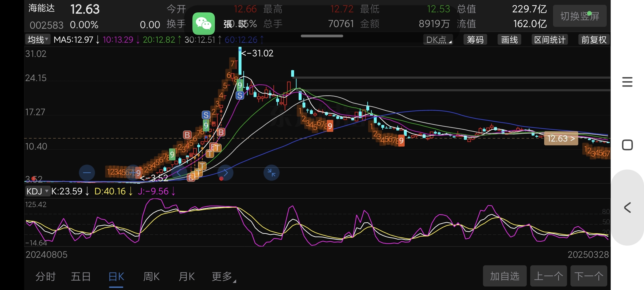Tap the 切换竖屏 button
This screenshot has width=644, height=290.
coord(580,16)
